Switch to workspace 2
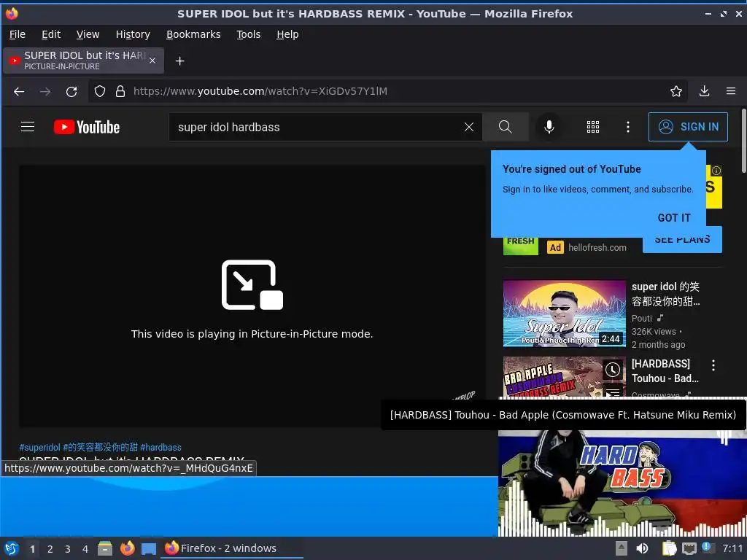Viewport: 747px width, 560px height. (50, 549)
